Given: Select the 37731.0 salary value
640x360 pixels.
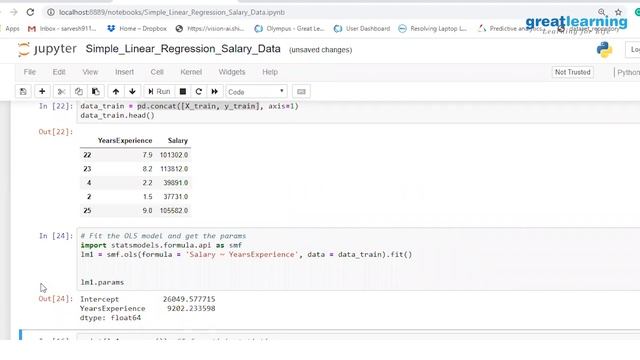Looking at the screenshot, I should point(176,197).
